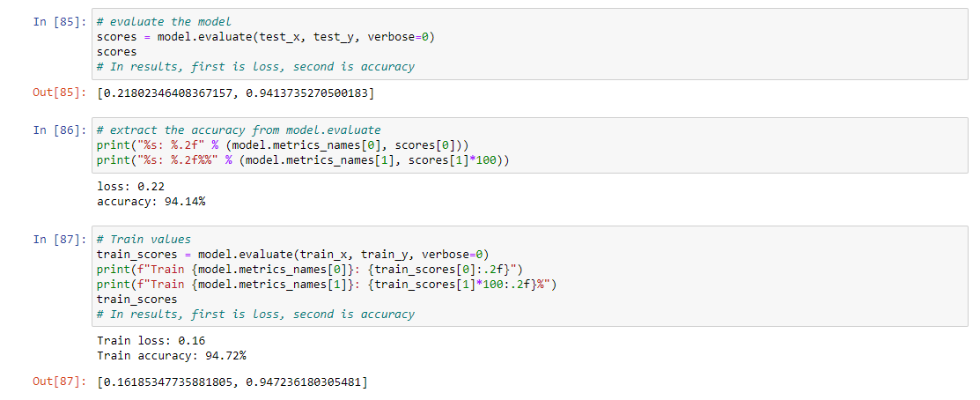Click output list starting with 0.21802346408367157
This screenshot has width=980, height=400.
(x=236, y=93)
